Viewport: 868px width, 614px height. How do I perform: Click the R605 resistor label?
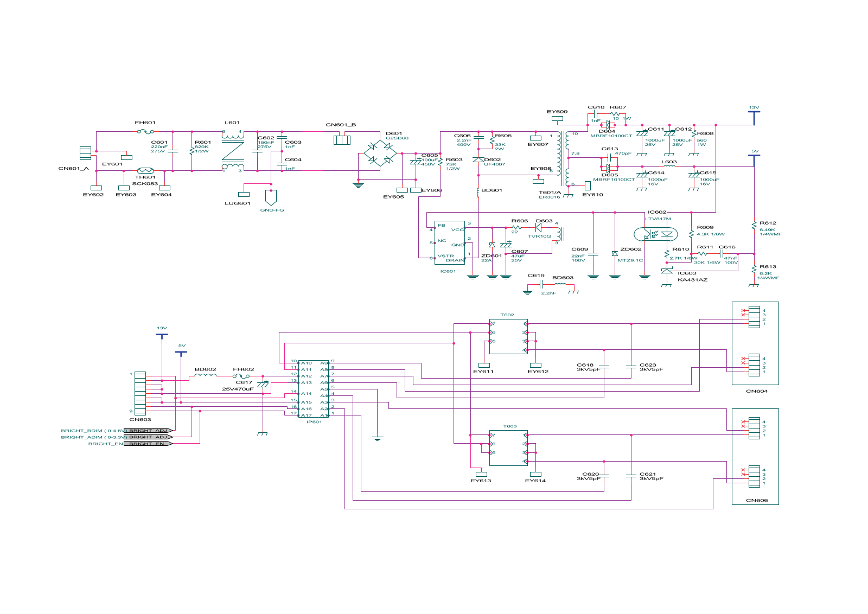click(x=503, y=136)
